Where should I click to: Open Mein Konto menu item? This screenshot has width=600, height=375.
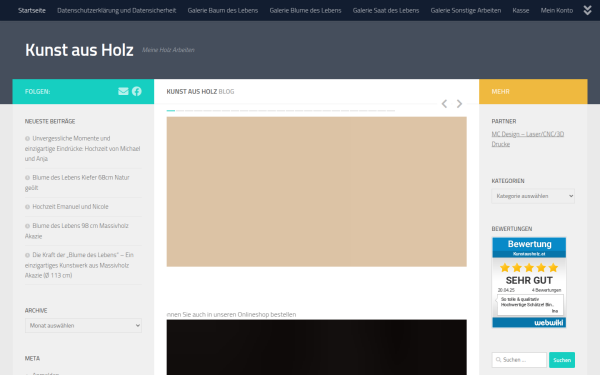(x=557, y=10)
